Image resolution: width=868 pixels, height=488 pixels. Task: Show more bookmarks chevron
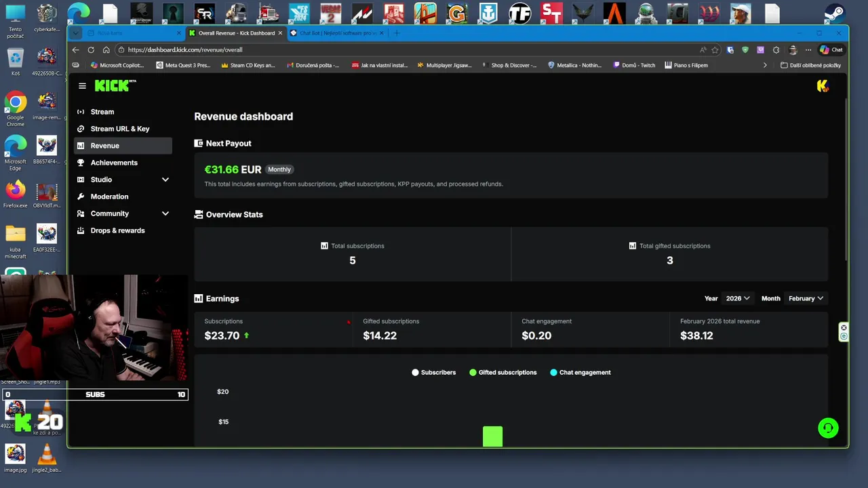click(765, 65)
